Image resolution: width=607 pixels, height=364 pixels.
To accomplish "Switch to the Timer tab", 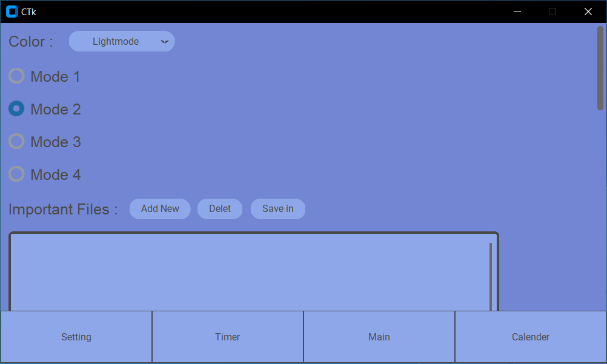I will click(x=228, y=337).
